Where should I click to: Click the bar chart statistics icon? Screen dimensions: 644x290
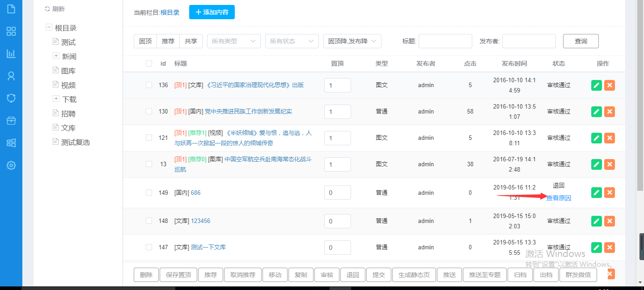[11, 54]
